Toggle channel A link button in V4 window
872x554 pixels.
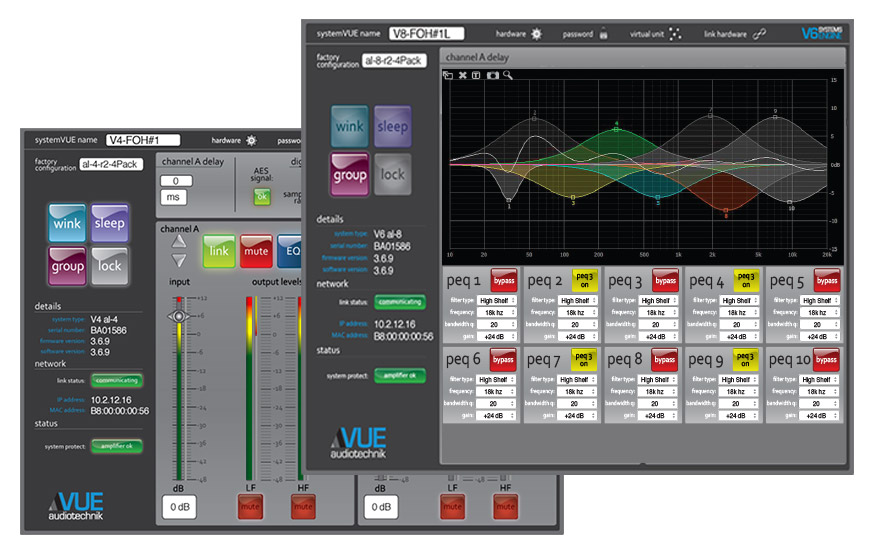point(219,251)
